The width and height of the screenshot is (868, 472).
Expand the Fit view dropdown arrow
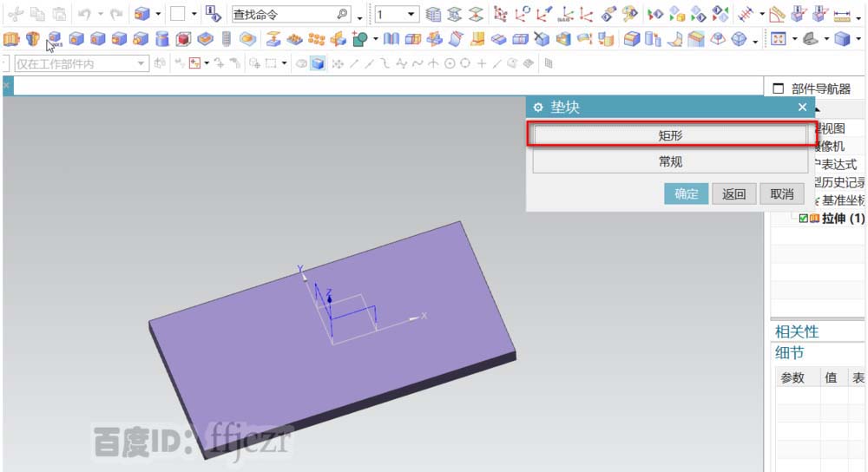point(794,39)
